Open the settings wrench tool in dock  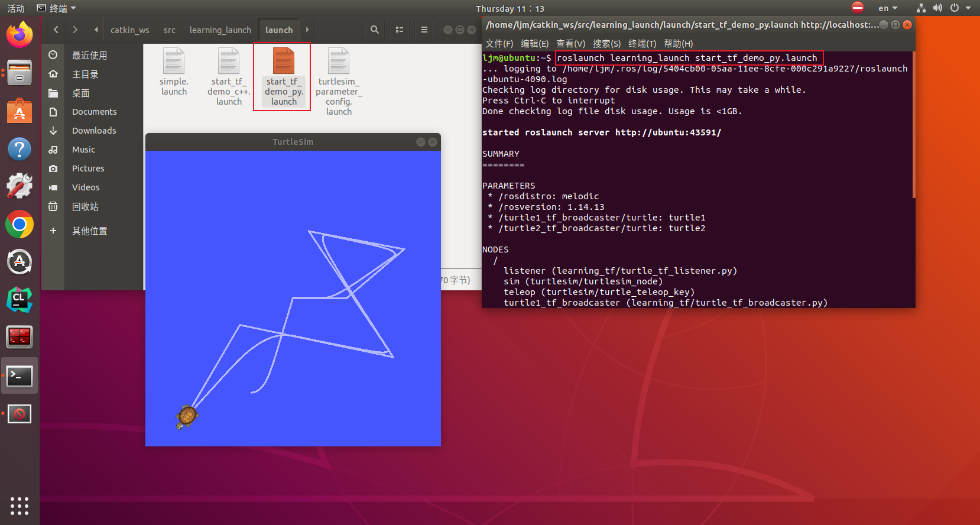coord(20,186)
